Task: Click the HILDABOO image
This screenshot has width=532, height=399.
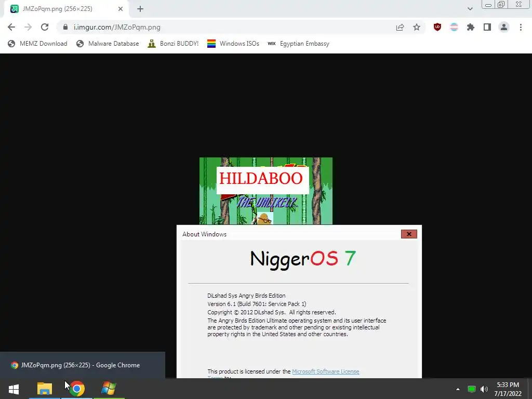Action: 266,191
